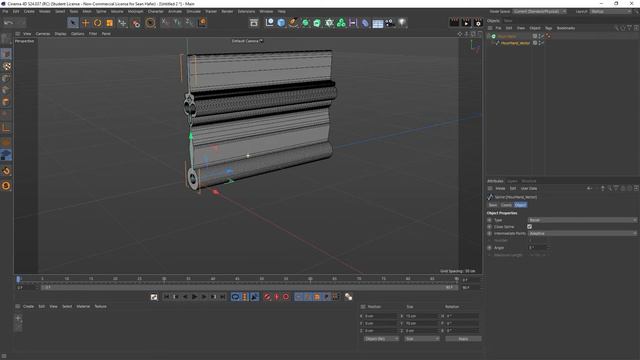Render to Picture Viewer icon
This screenshot has width=640, height=360.
coord(466,23)
